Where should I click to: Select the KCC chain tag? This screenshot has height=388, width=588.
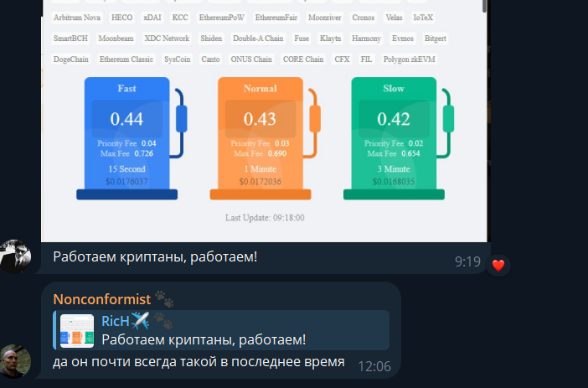[180, 18]
